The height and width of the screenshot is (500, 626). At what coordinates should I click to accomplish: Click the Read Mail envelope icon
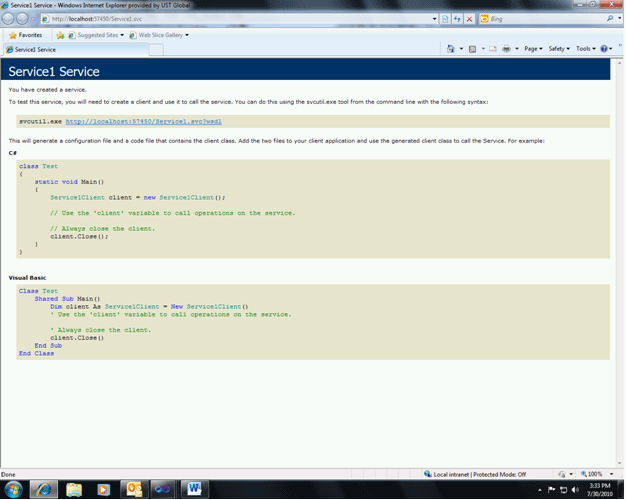pos(493,49)
